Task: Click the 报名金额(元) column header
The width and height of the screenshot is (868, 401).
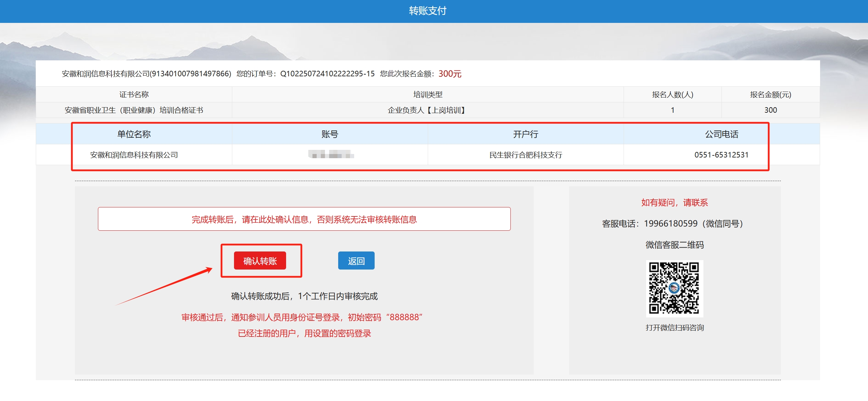Action: [x=770, y=94]
